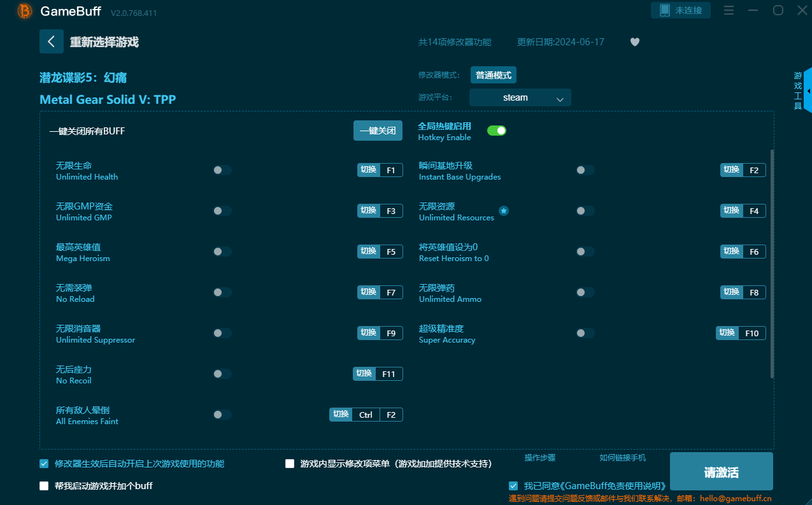Toggle Super Accuracy on
Screen dimensions: 812x505
(x=585, y=333)
